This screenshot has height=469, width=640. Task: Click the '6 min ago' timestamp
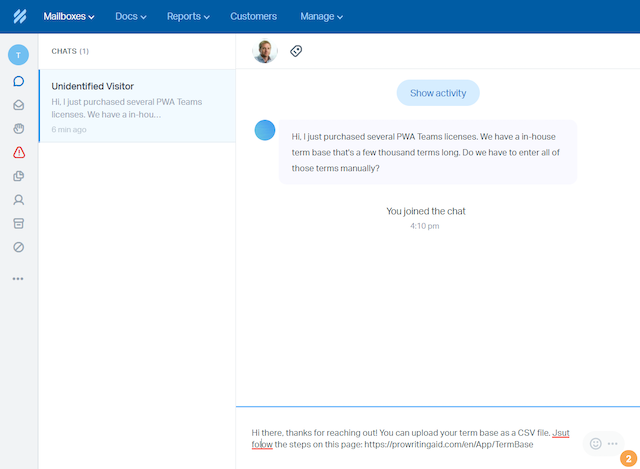[69, 129]
